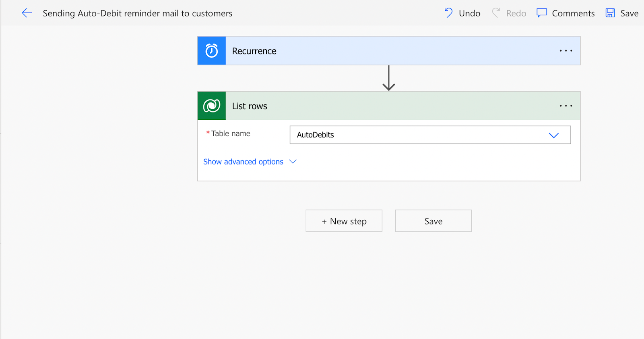
Task: Click the Undo curved arrow icon
Action: point(448,13)
